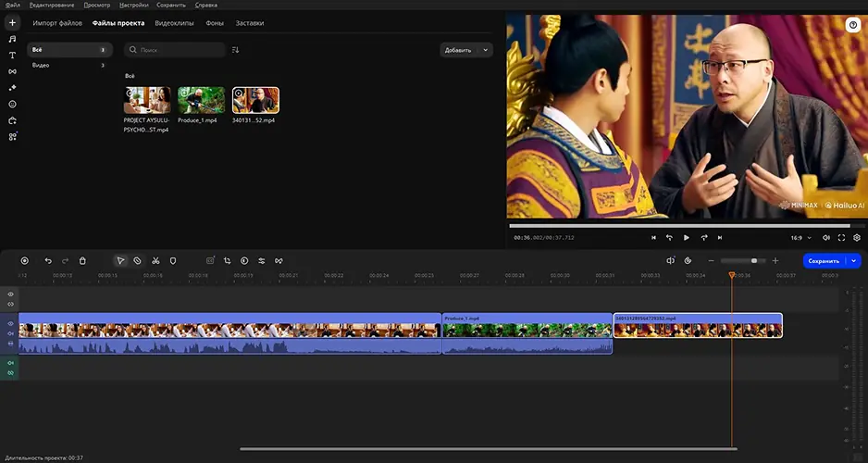The image size is (868, 463).
Task: Open the 16:9 aspect ratio dropdown
Action: [x=801, y=238]
